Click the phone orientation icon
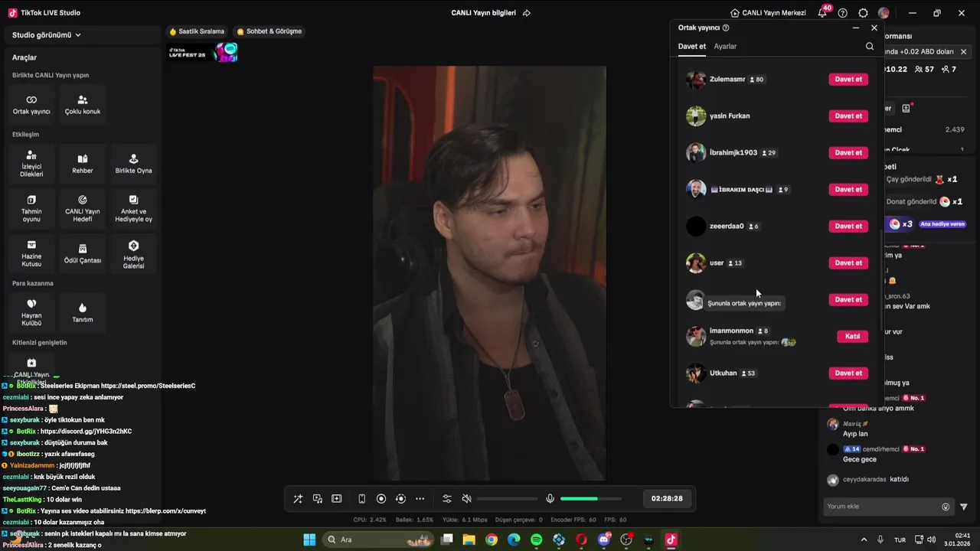980x551 pixels. pos(362,499)
